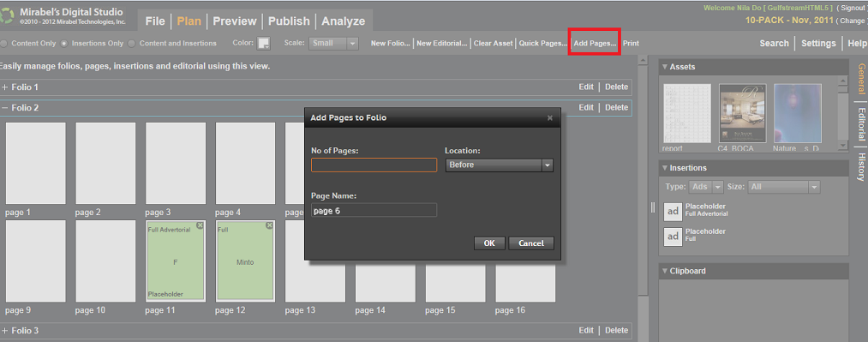
Task: Expand Folio 1
Action: point(5,87)
